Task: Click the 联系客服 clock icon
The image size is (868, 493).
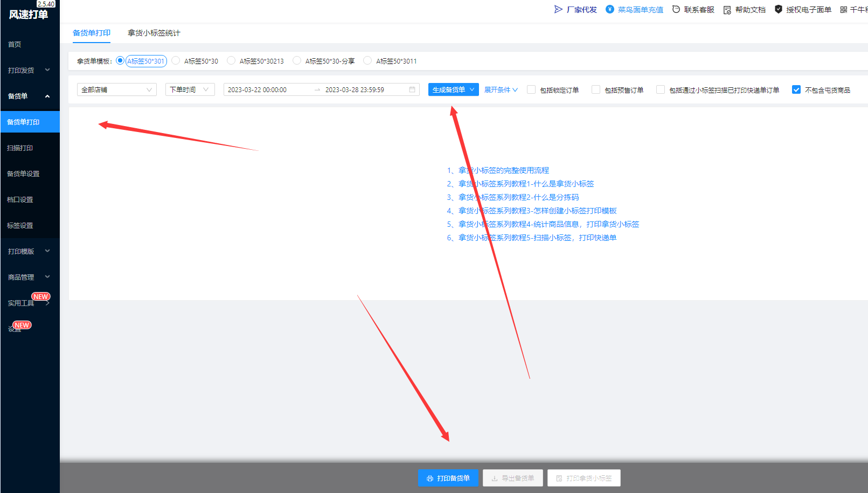Action: point(676,9)
